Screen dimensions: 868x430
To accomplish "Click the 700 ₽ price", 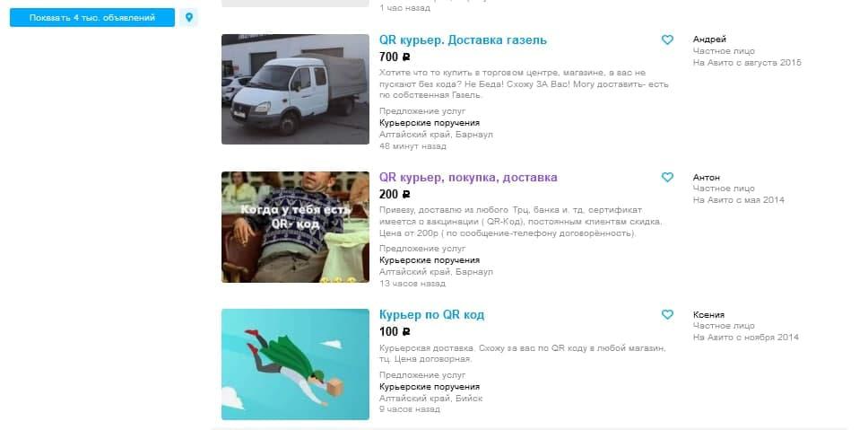I will pyautogui.click(x=395, y=57).
